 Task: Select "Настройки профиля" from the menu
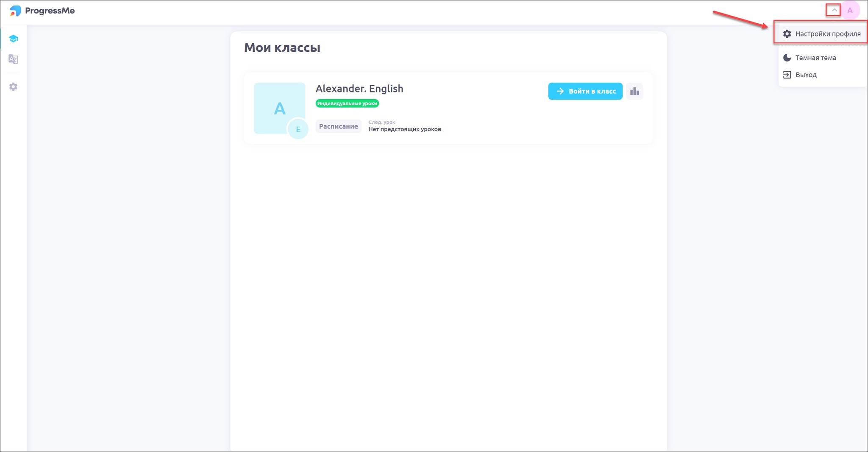[827, 34]
